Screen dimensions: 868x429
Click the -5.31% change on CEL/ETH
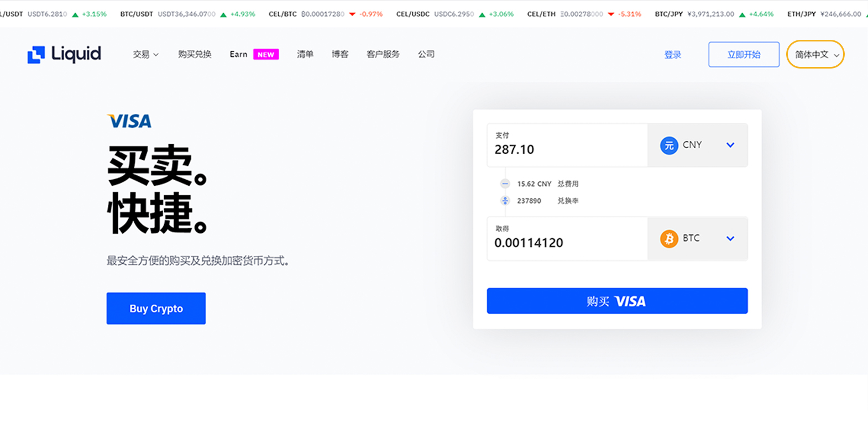pos(629,14)
